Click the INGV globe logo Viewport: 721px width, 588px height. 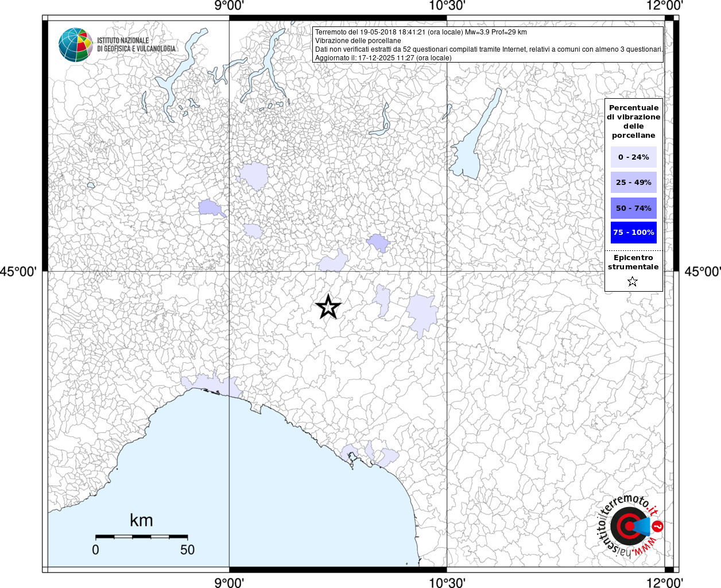point(75,45)
